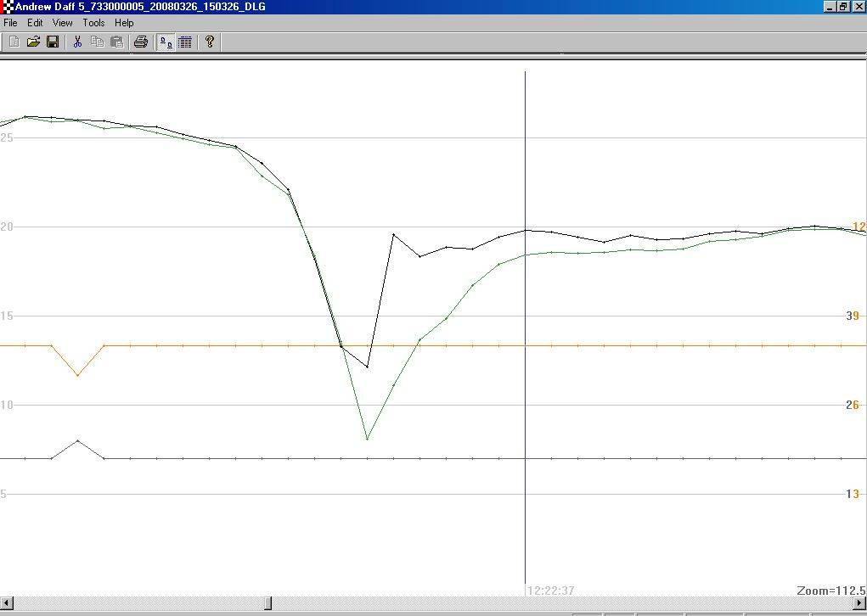The width and height of the screenshot is (867, 616).
Task: Enable the pressed chart display toggle
Action: (x=166, y=42)
